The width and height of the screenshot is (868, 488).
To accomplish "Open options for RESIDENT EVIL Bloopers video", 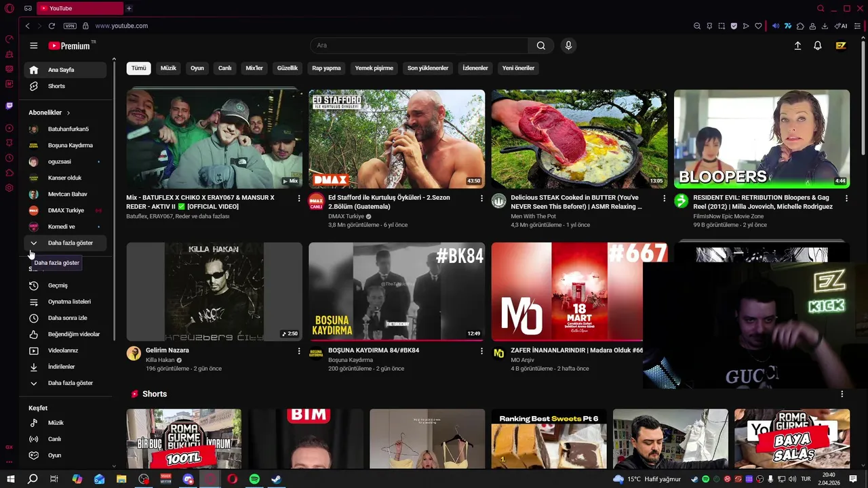I will pos(846,198).
